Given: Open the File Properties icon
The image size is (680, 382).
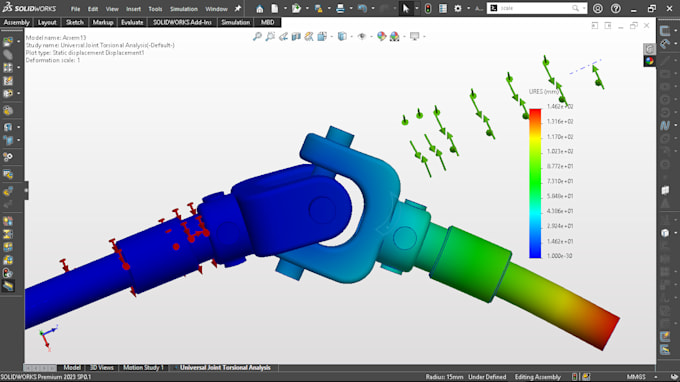Looking at the screenshot, I should pyautogui.click(x=443, y=9).
